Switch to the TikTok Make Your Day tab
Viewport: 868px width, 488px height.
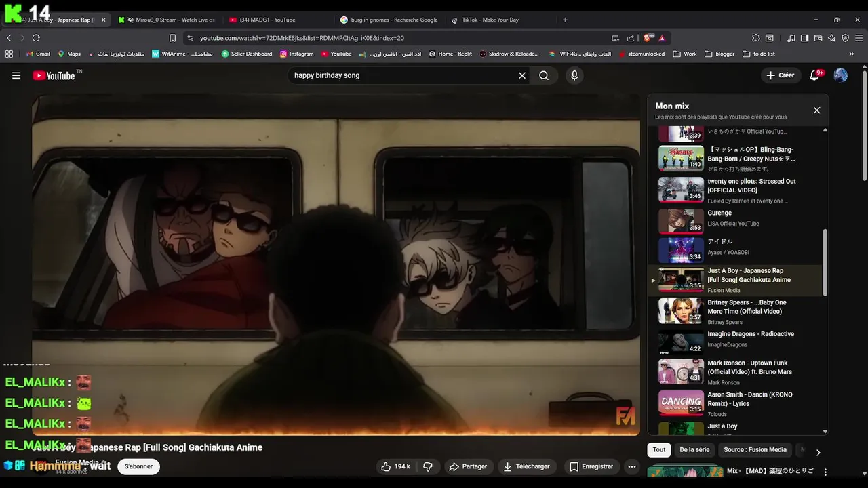[x=500, y=20]
